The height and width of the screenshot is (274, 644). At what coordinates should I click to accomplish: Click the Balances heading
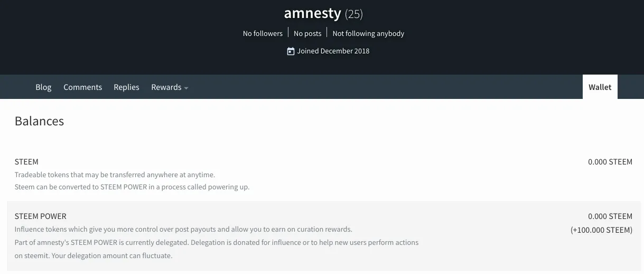[39, 121]
